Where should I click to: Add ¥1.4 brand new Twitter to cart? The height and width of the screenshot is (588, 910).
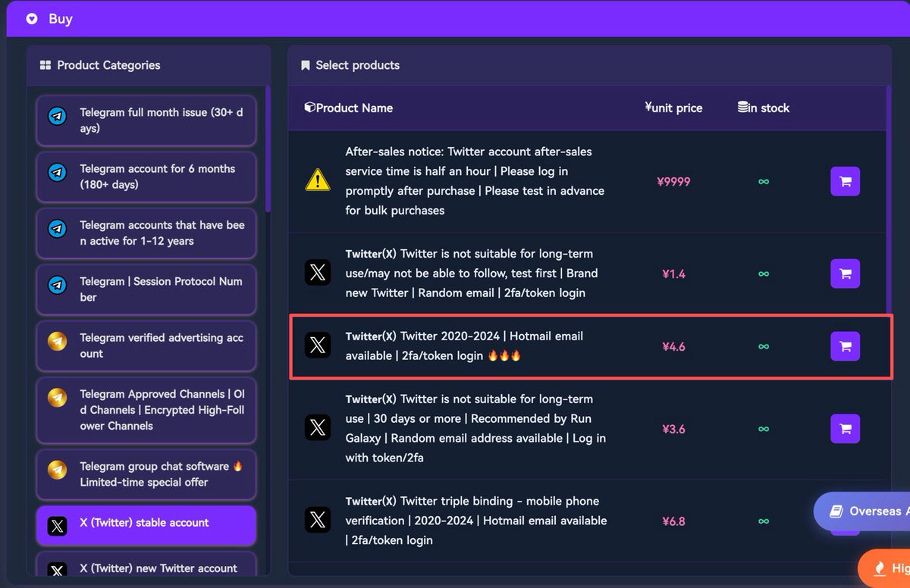pyautogui.click(x=846, y=274)
